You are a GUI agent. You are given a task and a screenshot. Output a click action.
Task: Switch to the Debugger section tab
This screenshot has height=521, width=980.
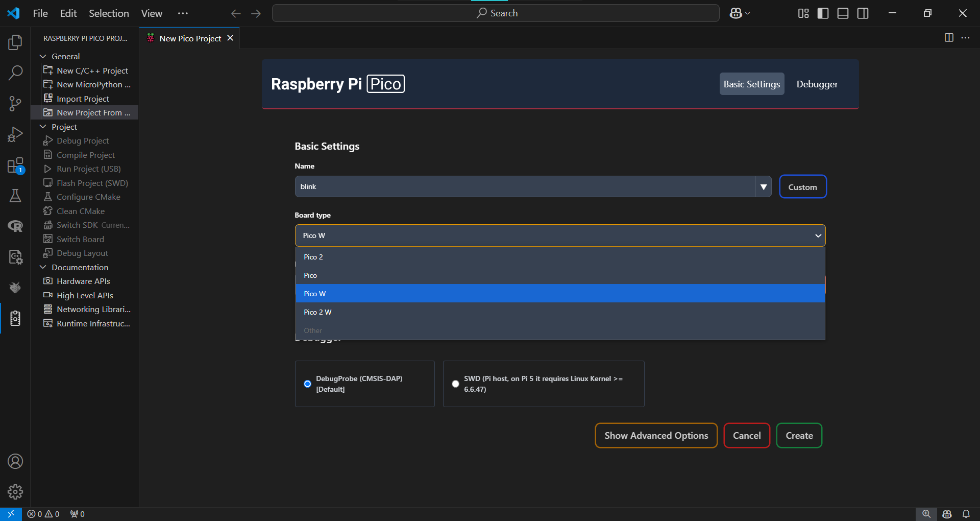[x=817, y=84]
